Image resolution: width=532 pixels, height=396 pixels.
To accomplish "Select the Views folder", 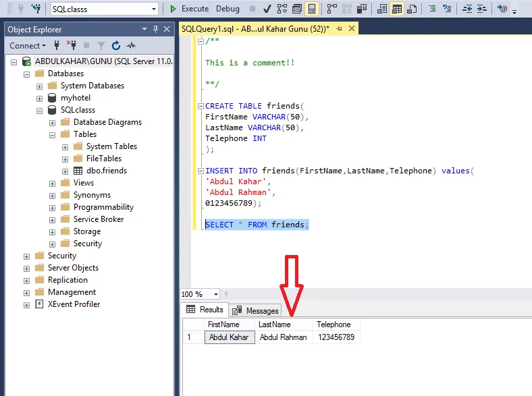I will click(x=84, y=183).
